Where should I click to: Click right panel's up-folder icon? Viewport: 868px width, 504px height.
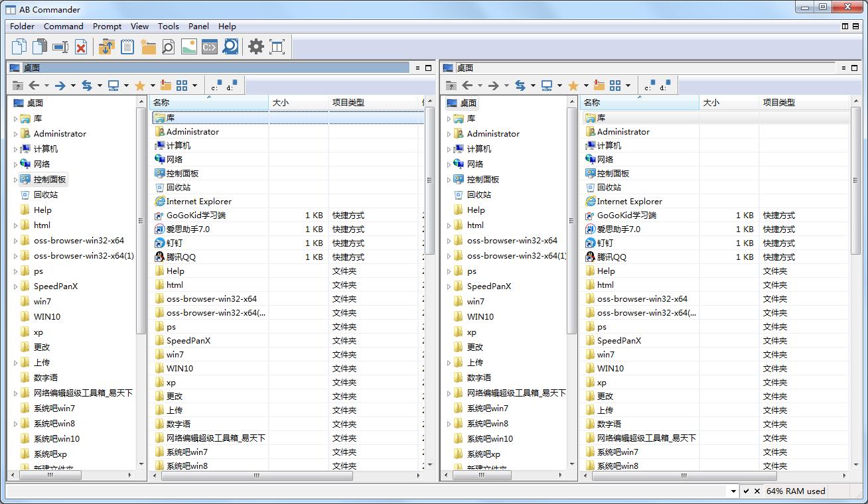click(x=451, y=86)
